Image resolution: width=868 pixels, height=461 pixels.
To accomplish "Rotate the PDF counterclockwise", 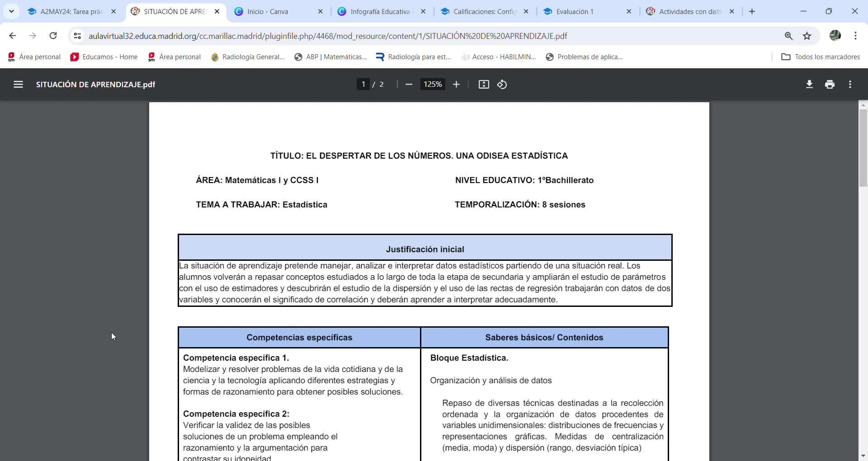I will pos(502,85).
